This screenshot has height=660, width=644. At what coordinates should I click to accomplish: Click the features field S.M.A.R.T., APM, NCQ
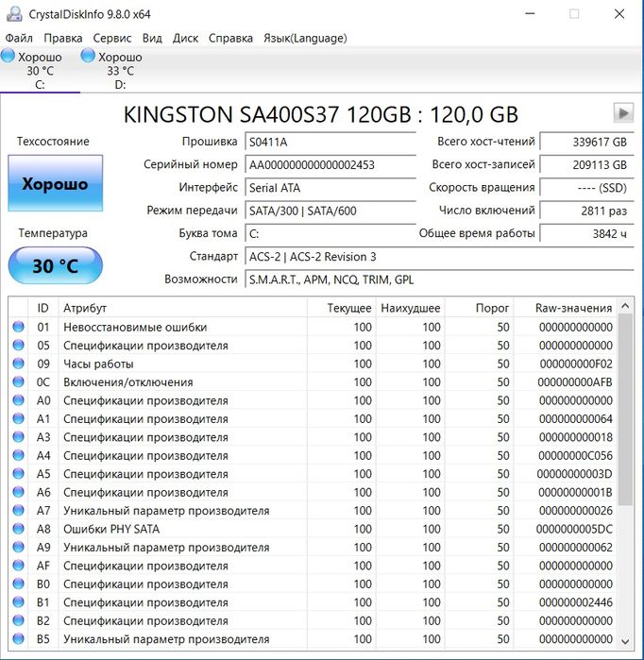(x=439, y=279)
